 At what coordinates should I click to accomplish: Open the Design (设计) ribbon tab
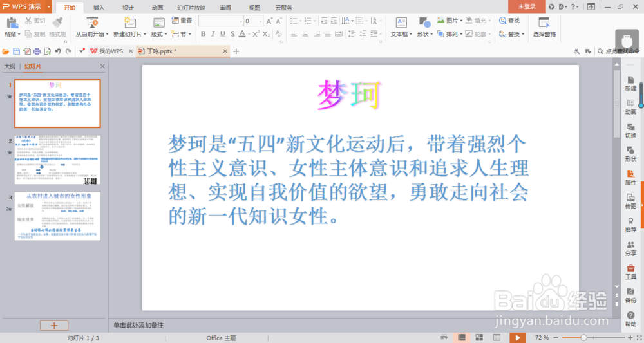point(128,7)
